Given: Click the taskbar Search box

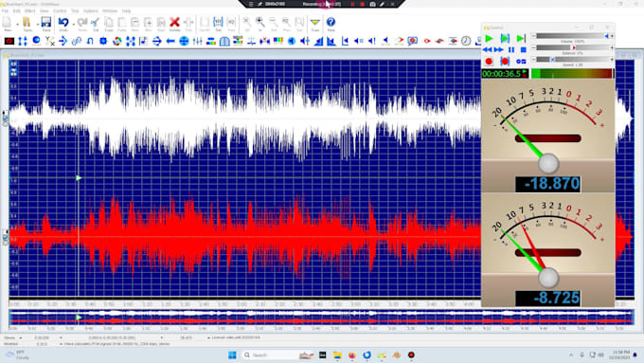Looking at the screenshot, I should 278,354.
